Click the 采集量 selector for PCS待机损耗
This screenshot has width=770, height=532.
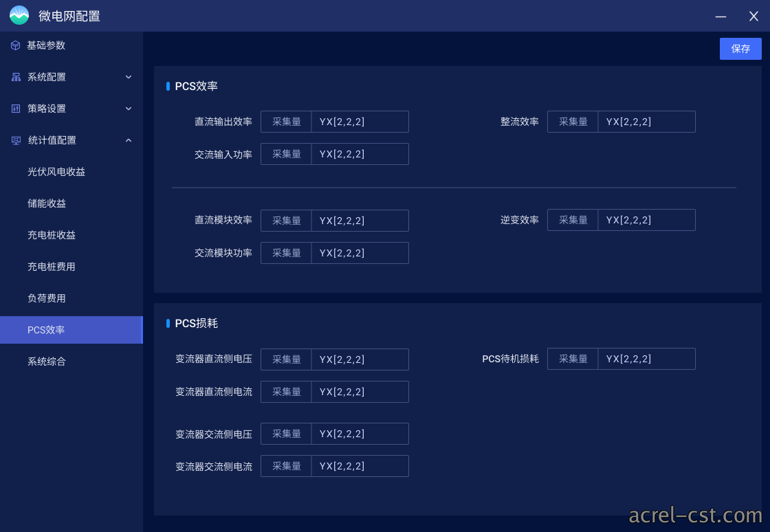pos(573,359)
